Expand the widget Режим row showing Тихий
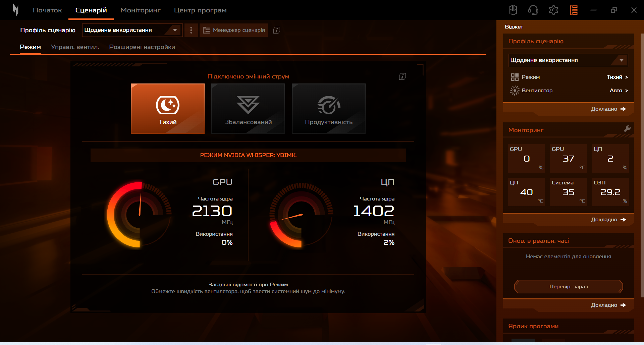Screen dimensions: 644x345 tap(569, 77)
